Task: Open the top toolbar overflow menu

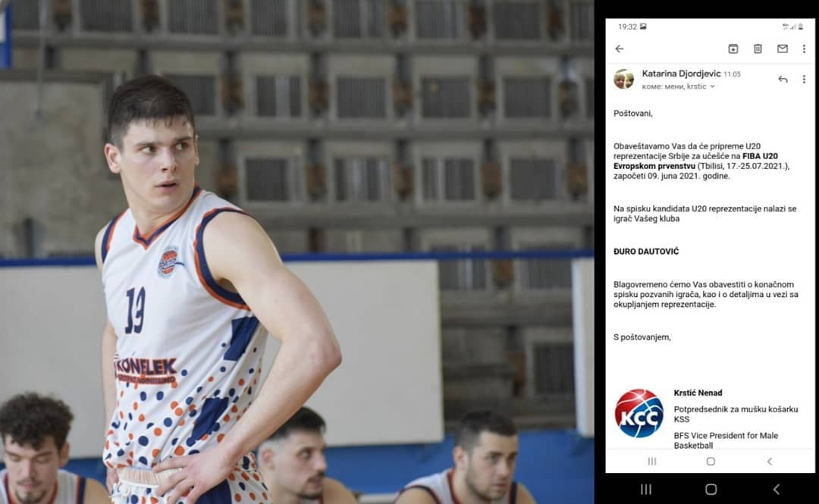Action: [804, 49]
